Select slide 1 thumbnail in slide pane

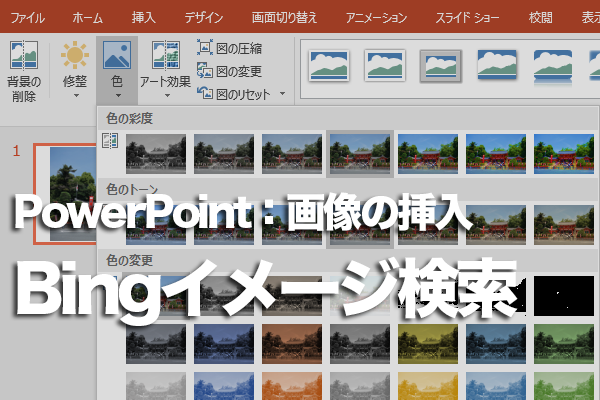coord(65,193)
